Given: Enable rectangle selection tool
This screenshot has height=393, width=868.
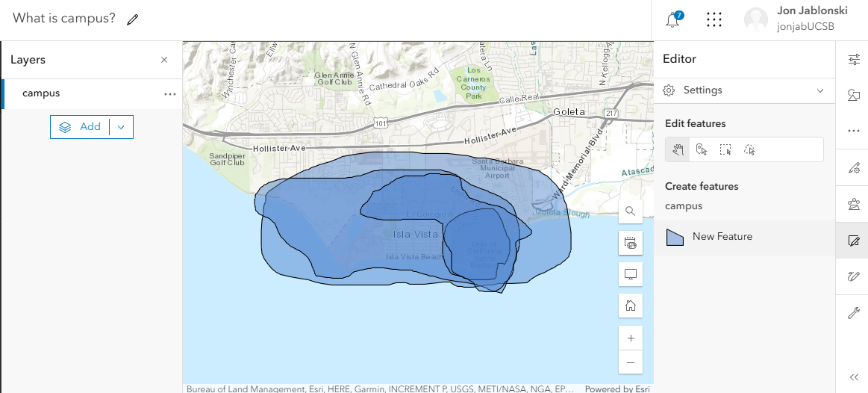Looking at the screenshot, I should point(725,149).
